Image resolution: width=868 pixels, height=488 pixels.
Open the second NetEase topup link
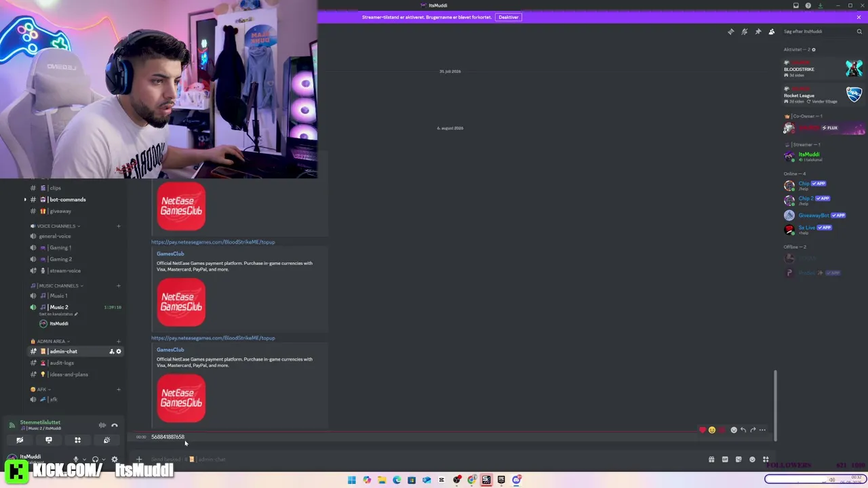tap(213, 338)
